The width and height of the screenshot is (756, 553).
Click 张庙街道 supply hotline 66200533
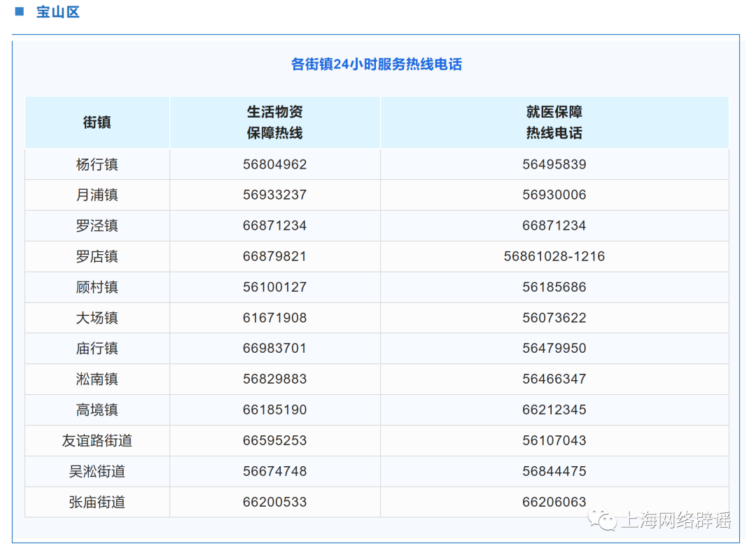pyautogui.click(x=274, y=502)
